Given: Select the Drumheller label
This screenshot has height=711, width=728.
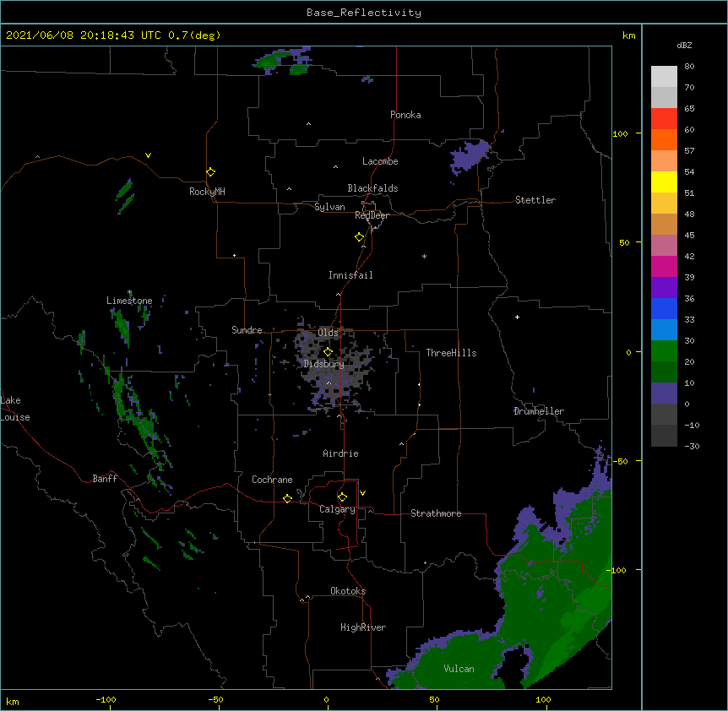Looking at the screenshot, I should [539, 411].
